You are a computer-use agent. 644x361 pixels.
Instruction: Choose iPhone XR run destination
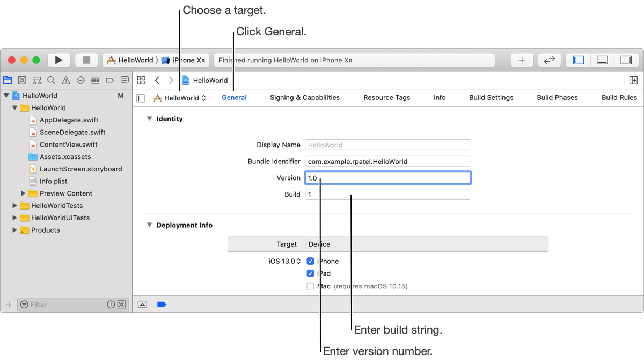[183, 60]
